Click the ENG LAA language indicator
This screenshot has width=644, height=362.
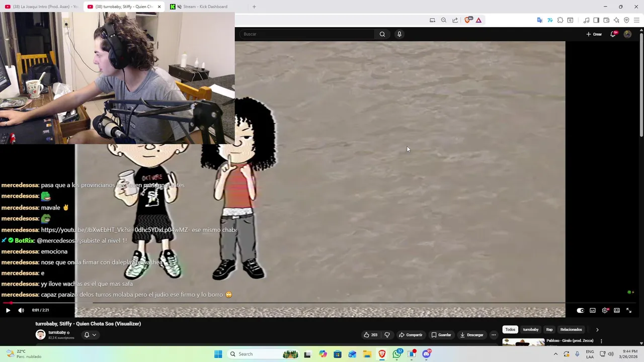point(590,354)
